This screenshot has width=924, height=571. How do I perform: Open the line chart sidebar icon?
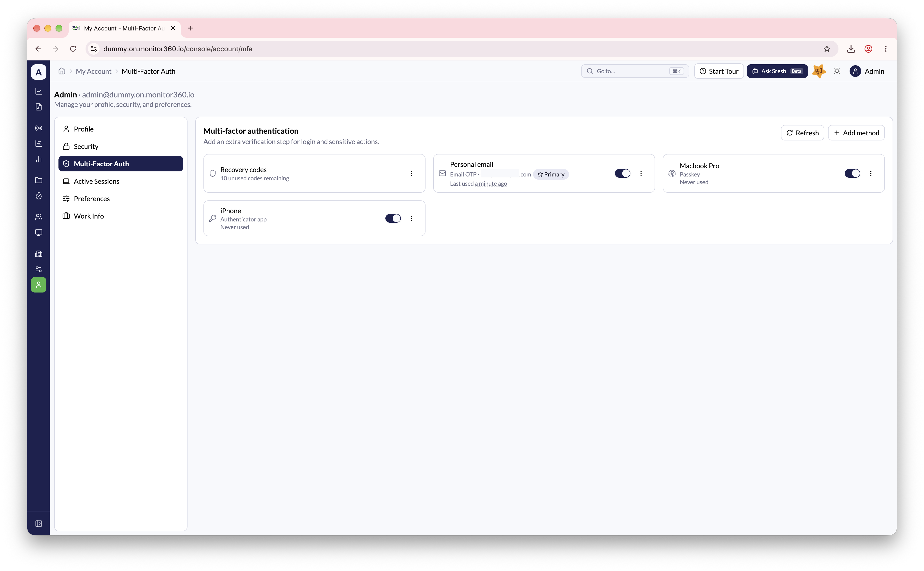pyautogui.click(x=38, y=91)
